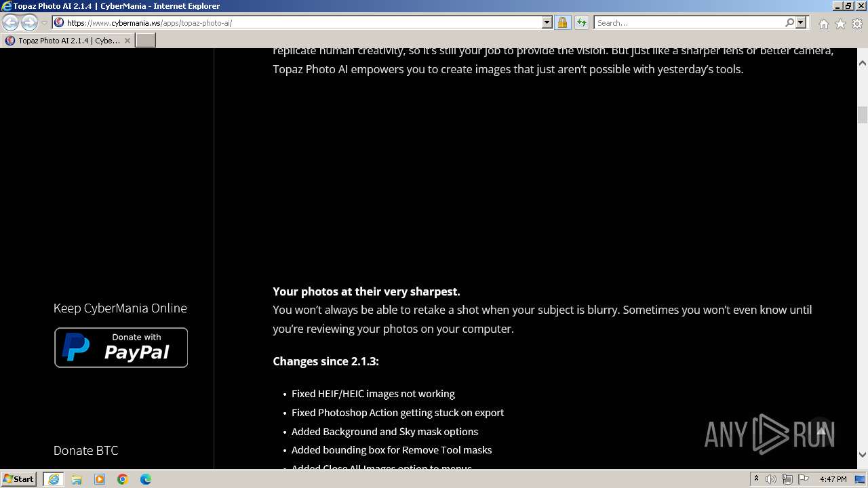Click the scroll-to-top arrow button
868x488 pixels.
[x=821, y=430]
